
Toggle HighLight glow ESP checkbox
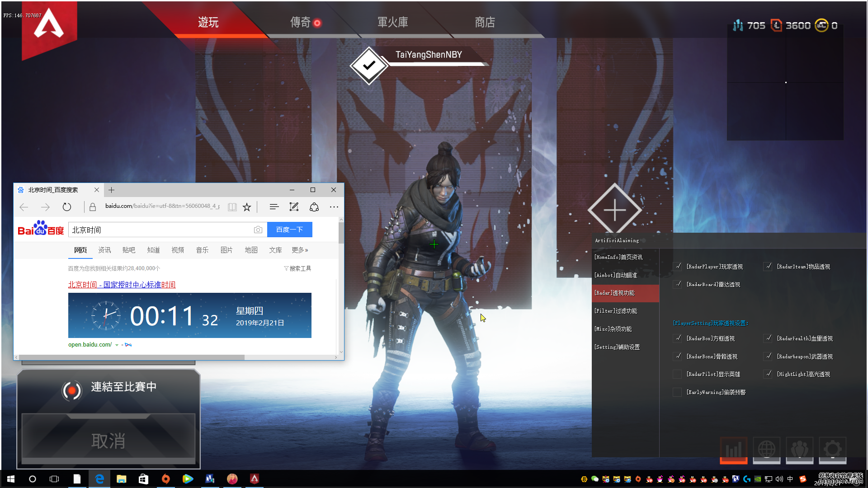click(768, 374)
